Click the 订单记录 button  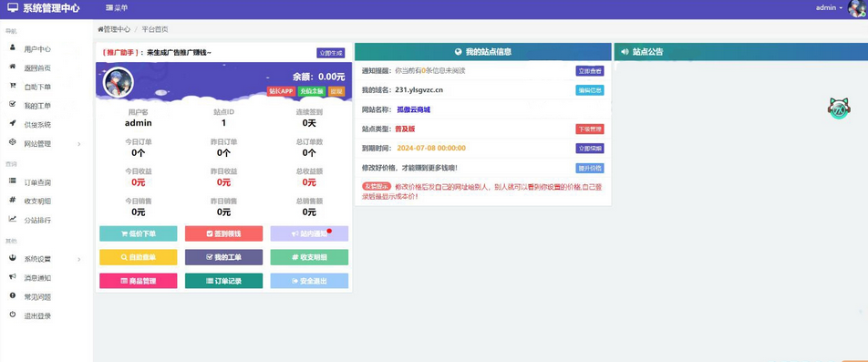click(223, 281)
